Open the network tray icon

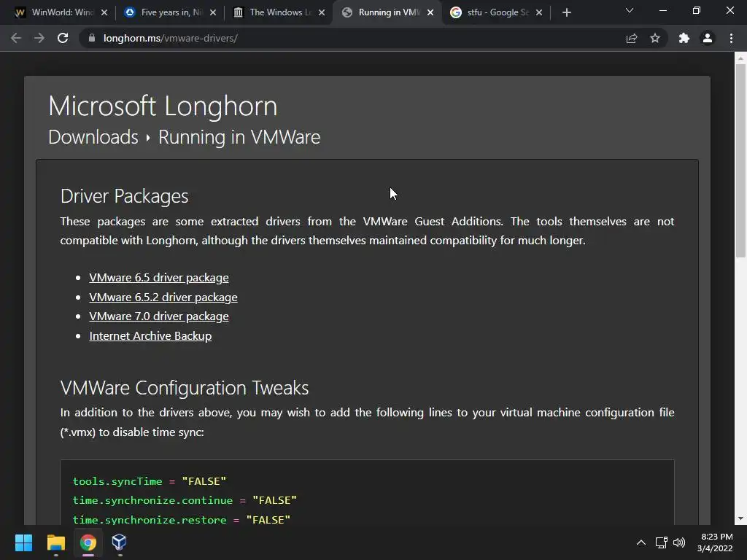661,542
